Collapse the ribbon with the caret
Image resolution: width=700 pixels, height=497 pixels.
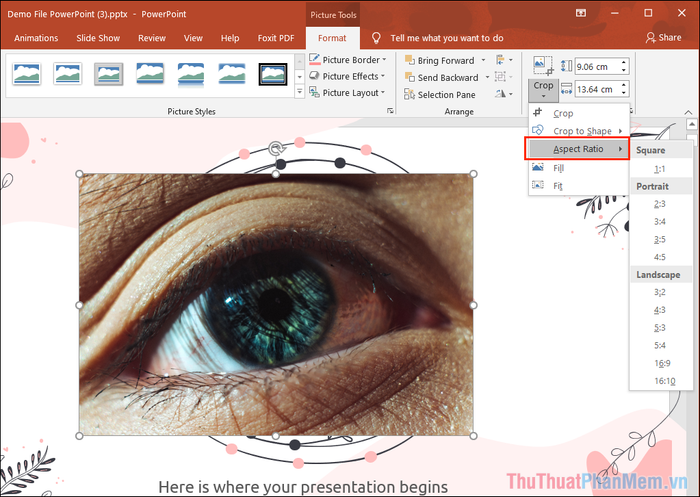tap(688, 112)
